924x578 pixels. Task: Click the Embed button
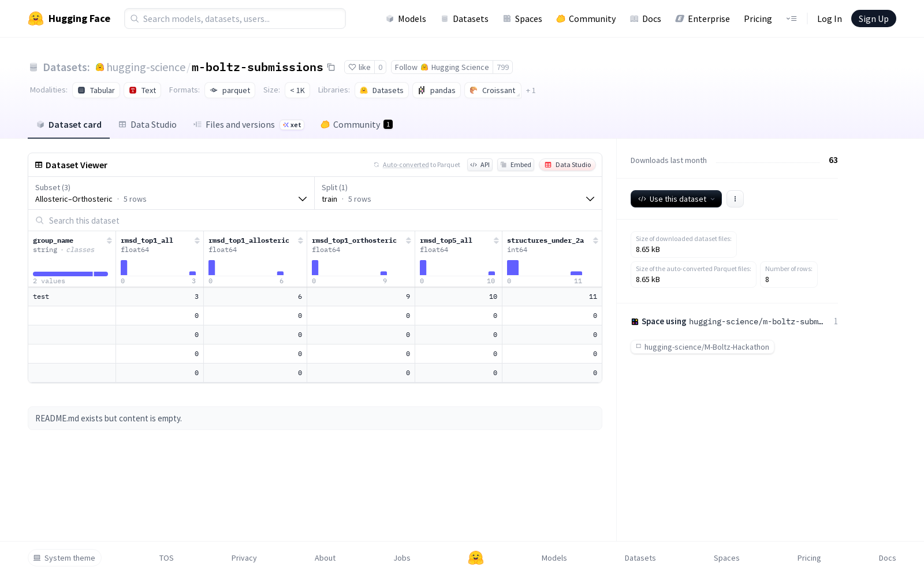[516, 165]
